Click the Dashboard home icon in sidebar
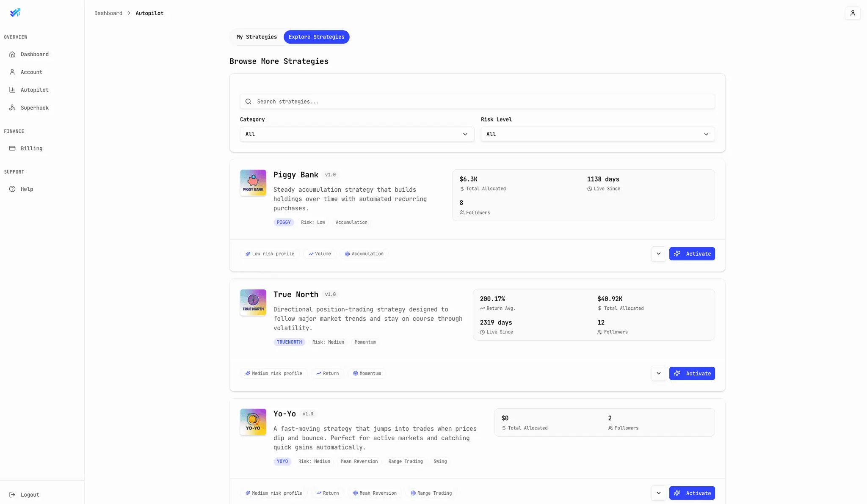 click(12, 54)
